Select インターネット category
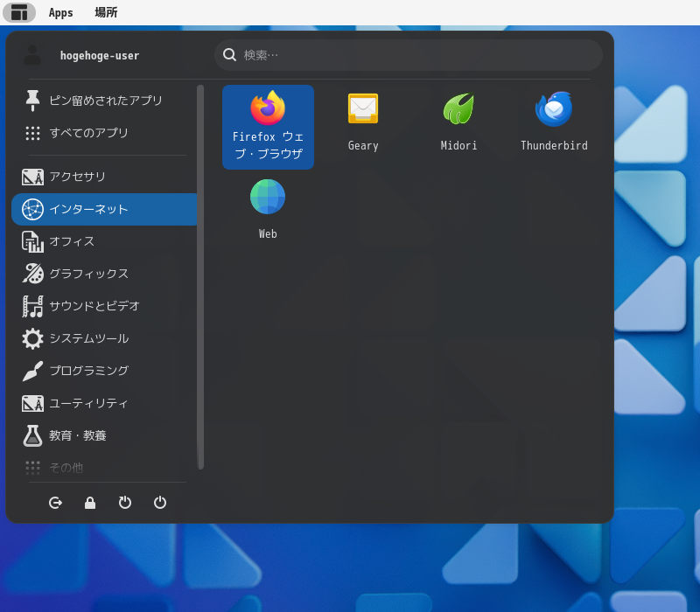The height and width of the screenshot is (612, 700). coord(104,209)
